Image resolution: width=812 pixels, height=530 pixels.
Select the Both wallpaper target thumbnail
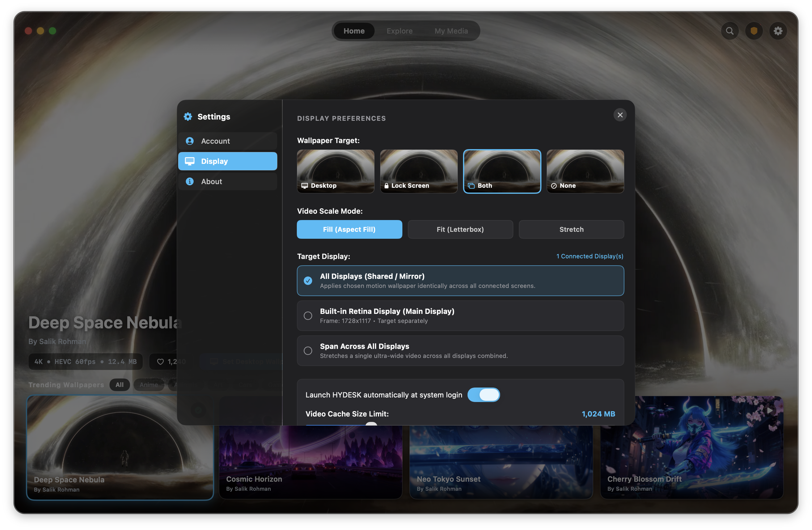pyautogui.click(x=502, y=171)
